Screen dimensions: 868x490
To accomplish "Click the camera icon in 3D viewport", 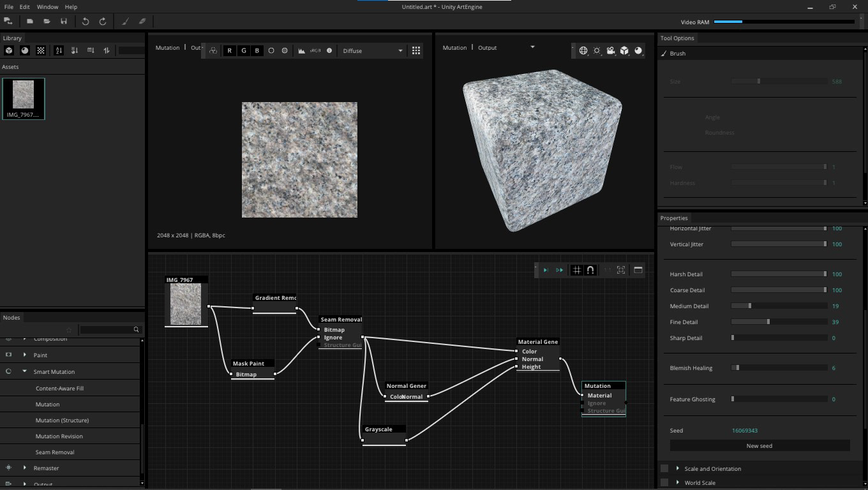I will [x=611, y=50].
